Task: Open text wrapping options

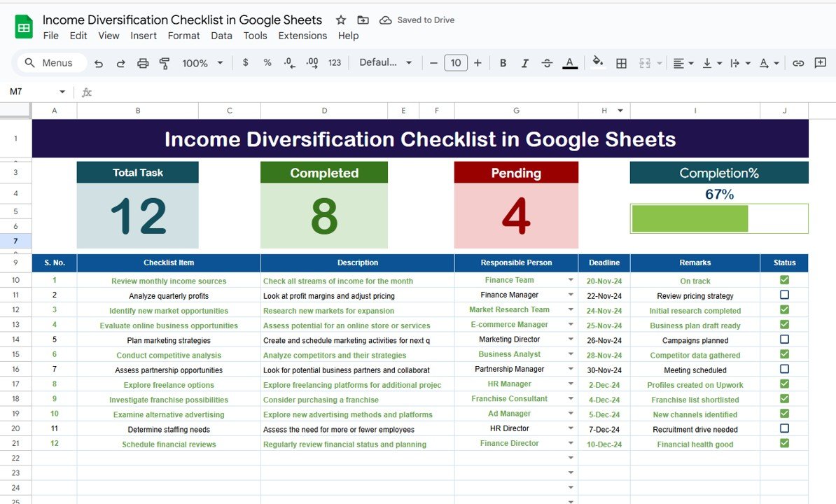Action: (740, 64)
